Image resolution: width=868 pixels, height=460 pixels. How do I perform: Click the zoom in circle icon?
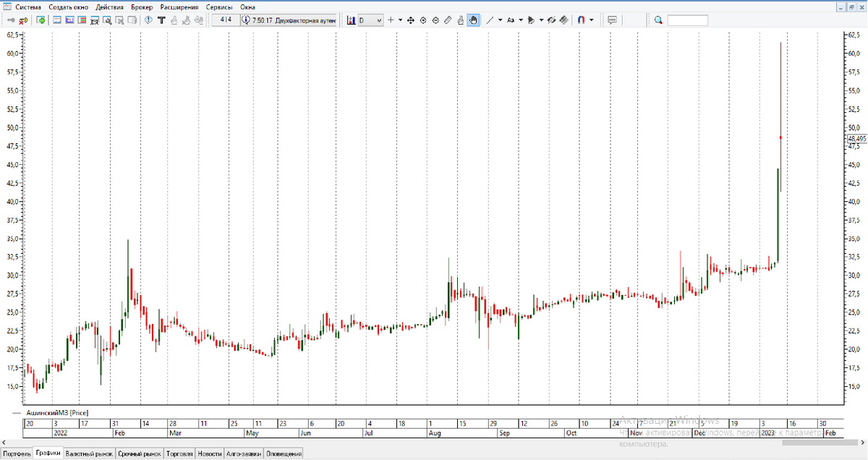[423, 20]
